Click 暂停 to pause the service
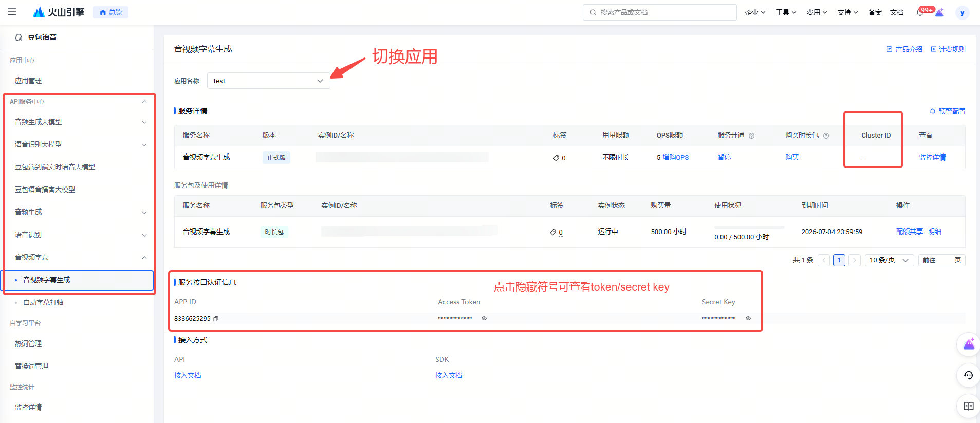 point(724,157)
